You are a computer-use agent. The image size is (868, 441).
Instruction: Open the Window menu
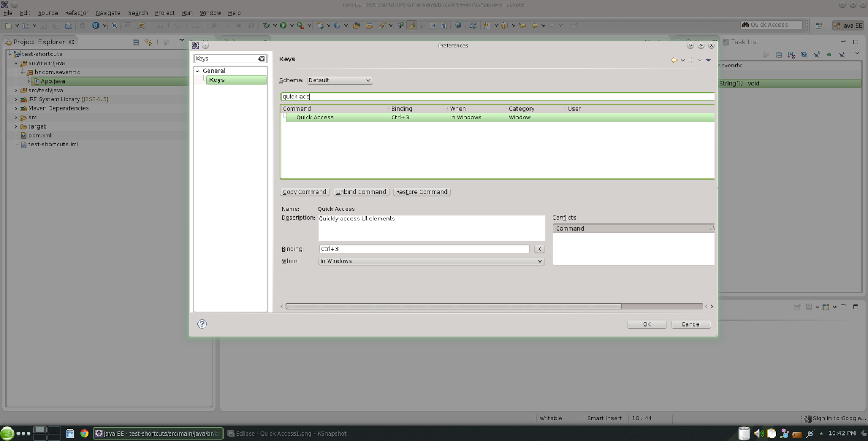[x=210, y=13]
